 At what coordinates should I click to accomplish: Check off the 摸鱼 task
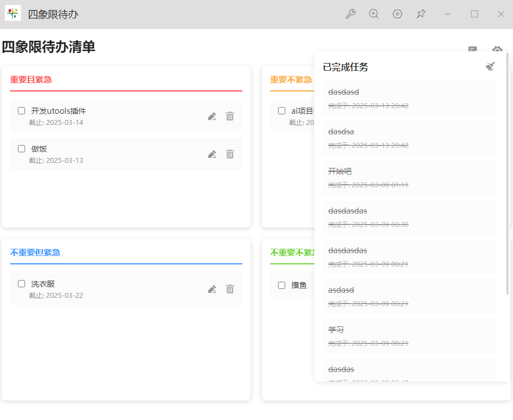[282, 286]
